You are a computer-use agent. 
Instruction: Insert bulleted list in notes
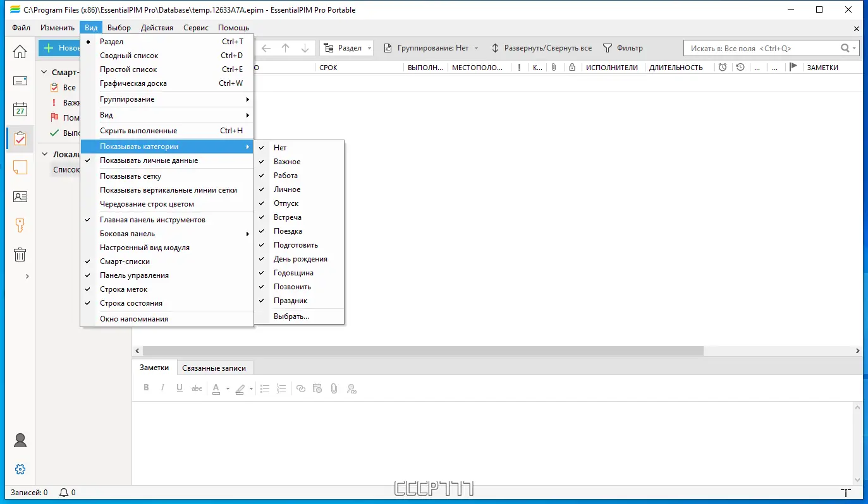pos(265,388)
